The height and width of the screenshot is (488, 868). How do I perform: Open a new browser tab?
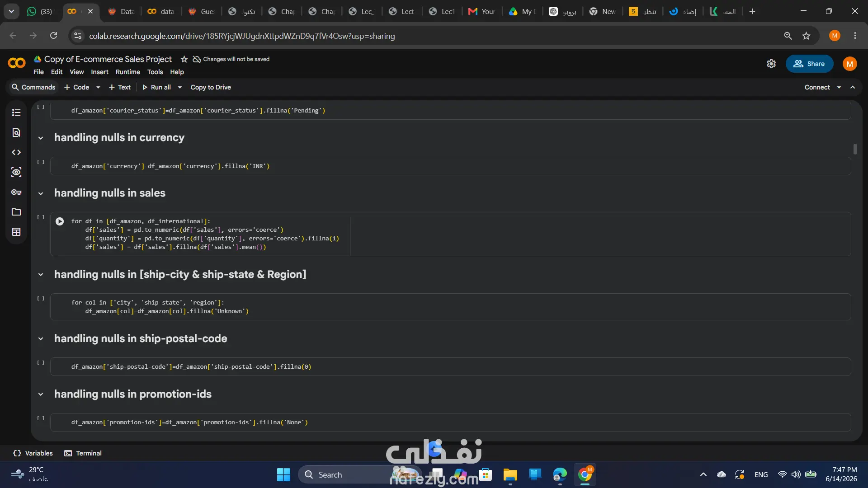point(752,11)
